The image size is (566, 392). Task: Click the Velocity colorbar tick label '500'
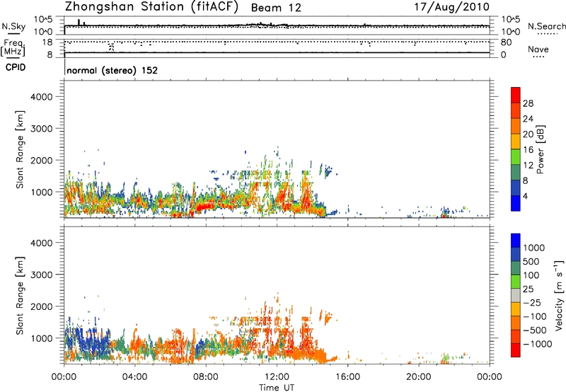[x=531, y=261]
